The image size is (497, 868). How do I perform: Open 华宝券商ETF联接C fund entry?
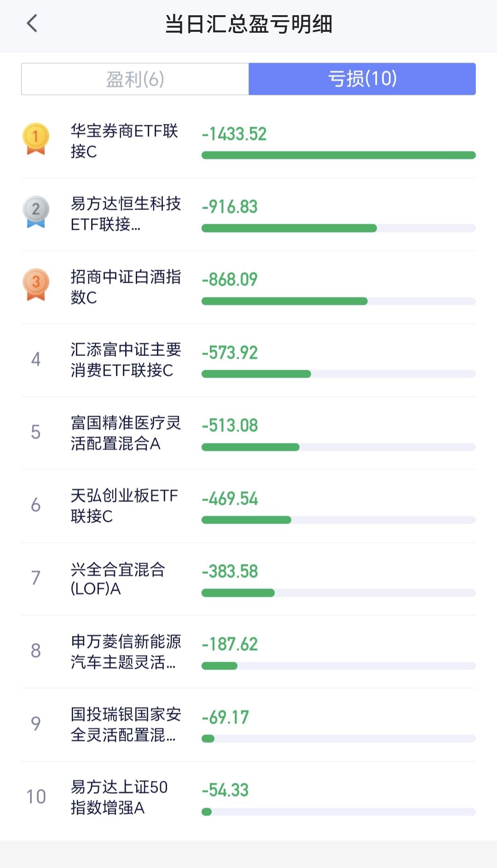click(x=248, y=141)
